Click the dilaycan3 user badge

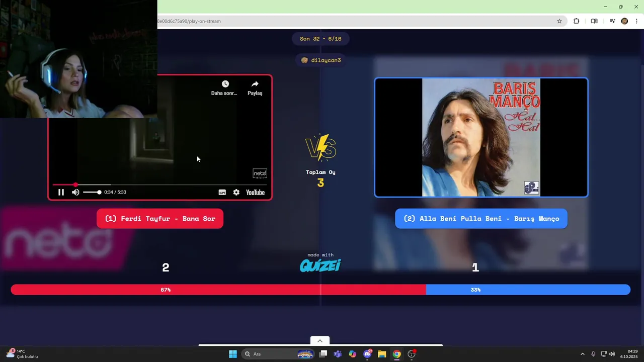(321, 60)
